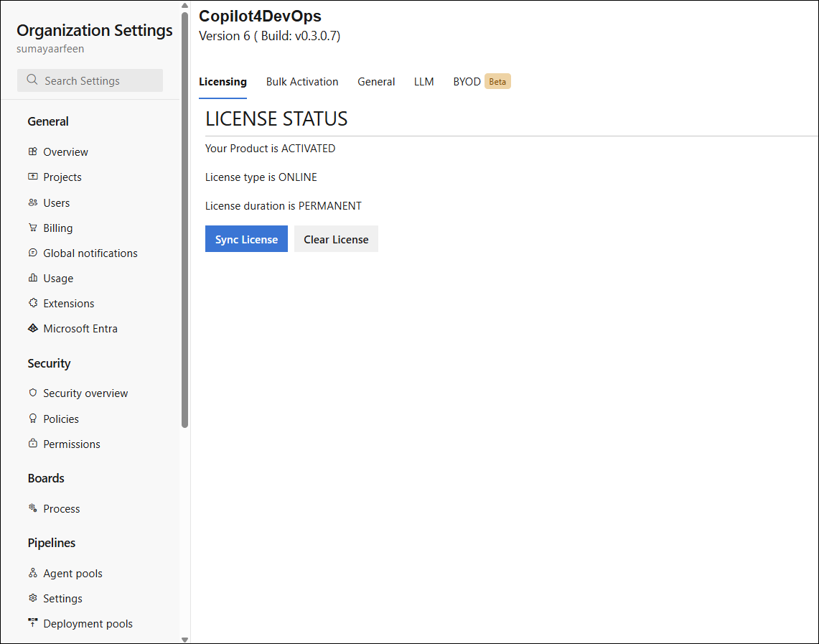
Task: Click the Overview icon in sidebar
Action: coord(33,151)
